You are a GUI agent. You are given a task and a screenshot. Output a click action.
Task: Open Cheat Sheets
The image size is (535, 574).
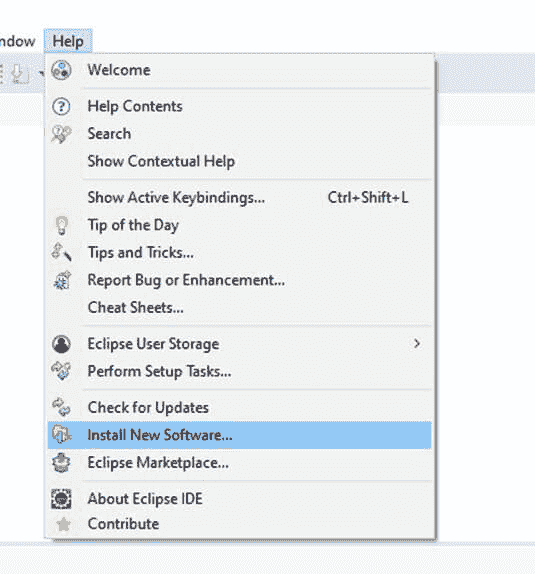click(x=239, y=307)
